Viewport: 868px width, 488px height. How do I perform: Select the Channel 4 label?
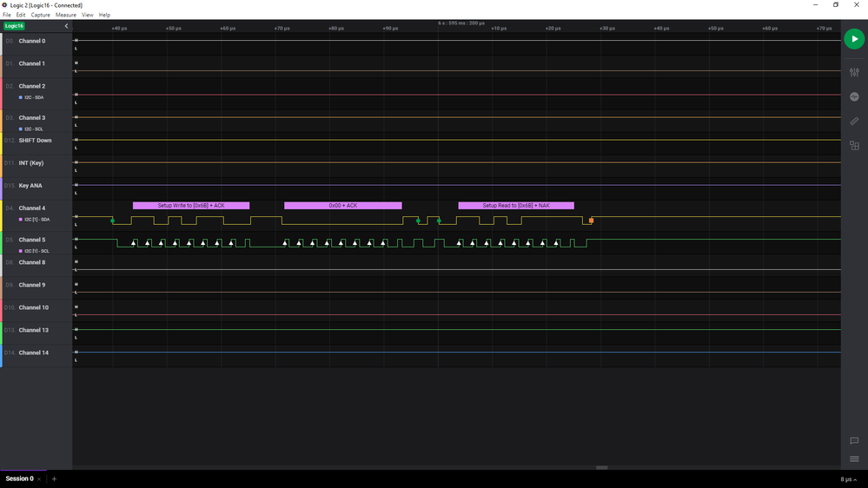coord(32,208)
